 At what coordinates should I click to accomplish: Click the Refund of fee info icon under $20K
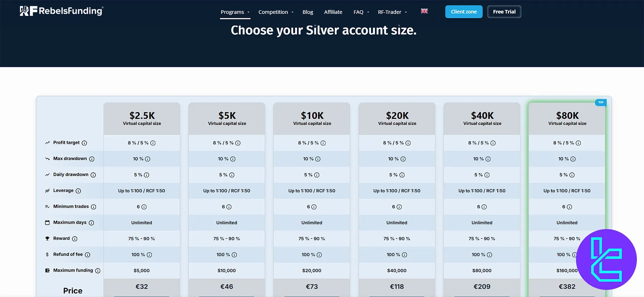click(405, 254)
